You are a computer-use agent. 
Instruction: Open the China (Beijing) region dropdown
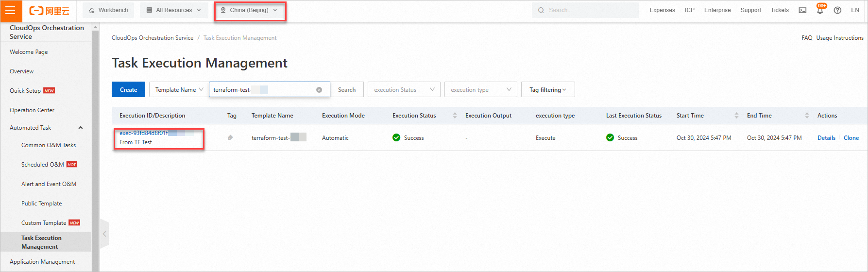click(250, 10)
